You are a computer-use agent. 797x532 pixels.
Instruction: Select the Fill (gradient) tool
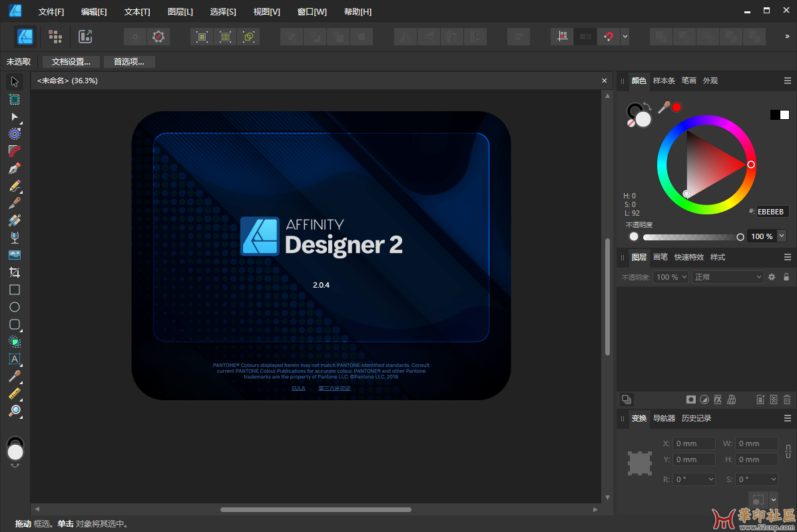click(15, 220)
